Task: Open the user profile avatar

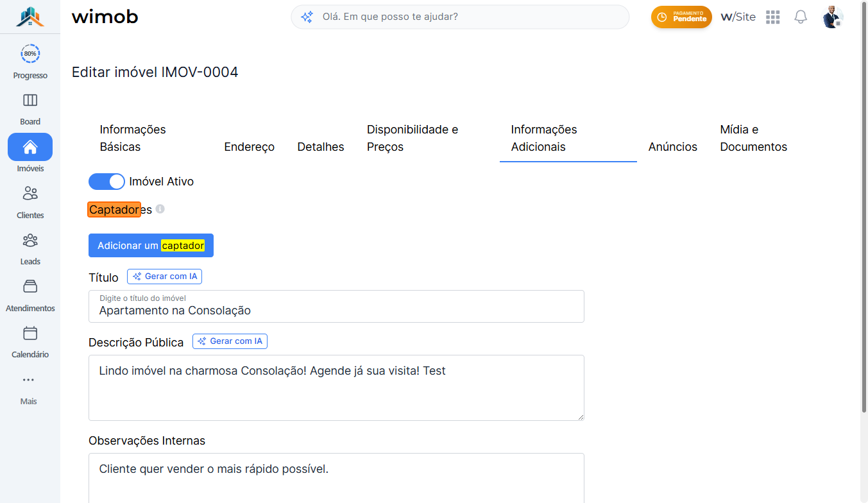Action: pos(833,17)
